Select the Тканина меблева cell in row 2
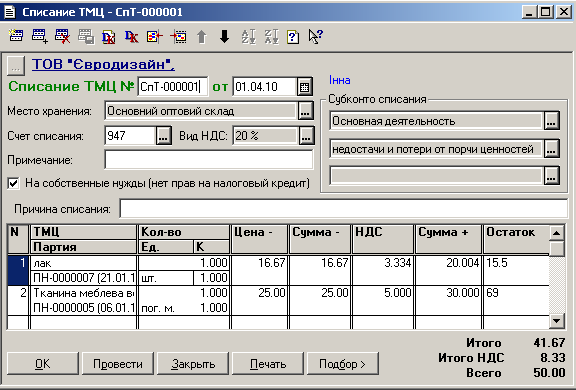The image size is (576, 390). point(84,293)
